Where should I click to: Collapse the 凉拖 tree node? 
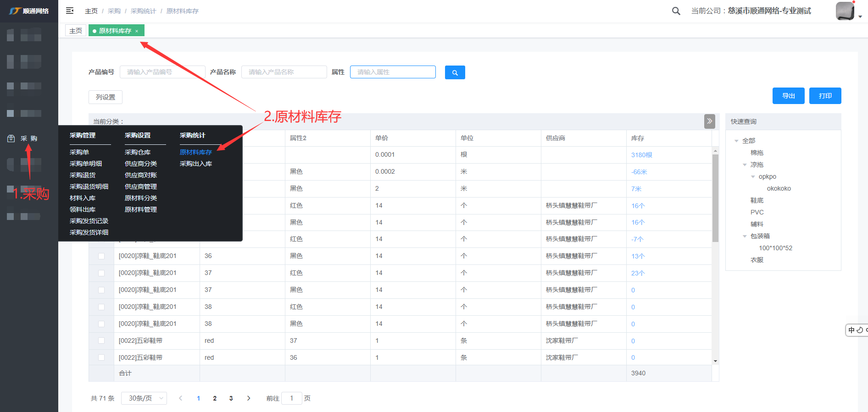(x=745, y=165)
